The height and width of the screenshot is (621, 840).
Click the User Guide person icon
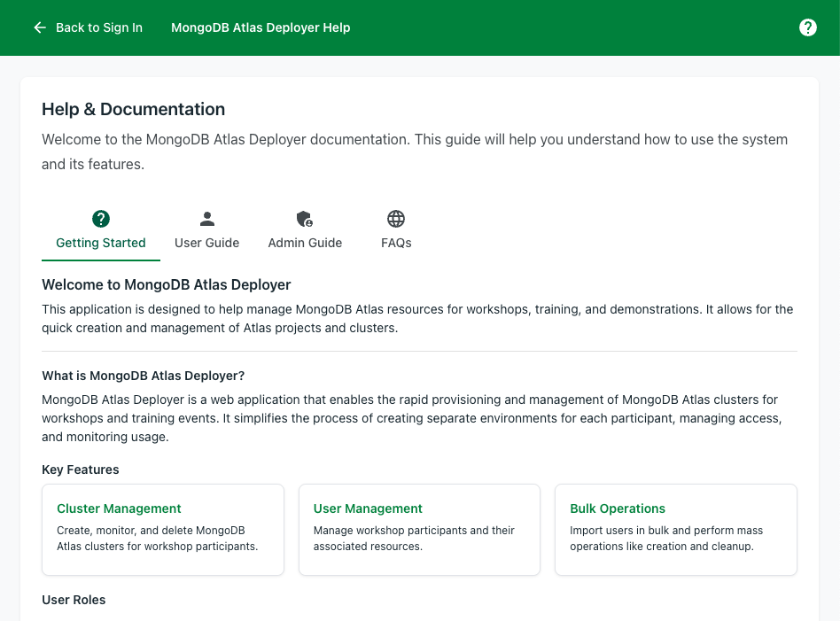tap(206, 219)
